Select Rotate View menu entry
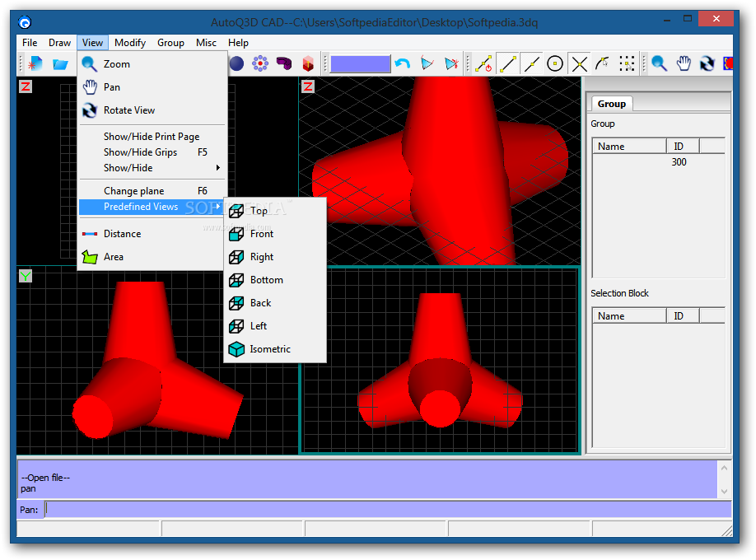 [152, 110]
